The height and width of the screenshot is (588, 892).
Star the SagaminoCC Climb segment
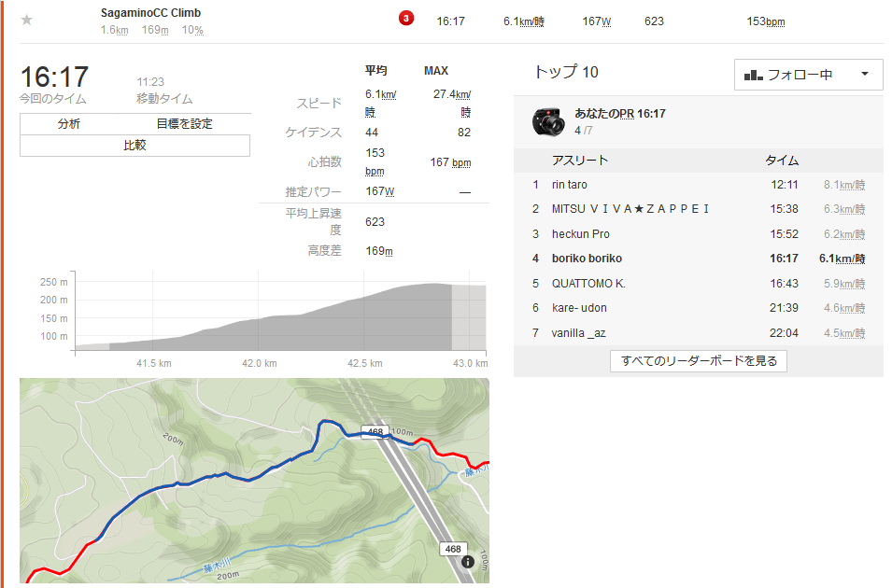(27, 21)
